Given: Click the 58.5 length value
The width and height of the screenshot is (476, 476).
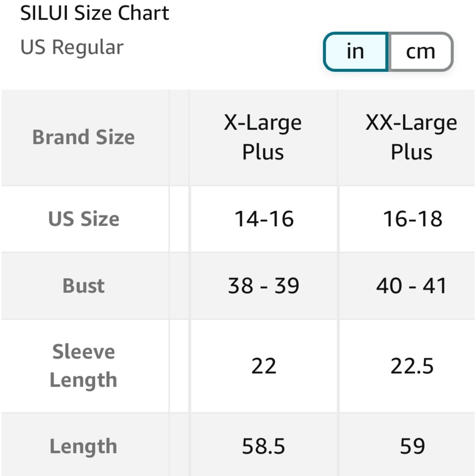Looking at the screenshot, I should pyautogui.click(x=263, y=446).
